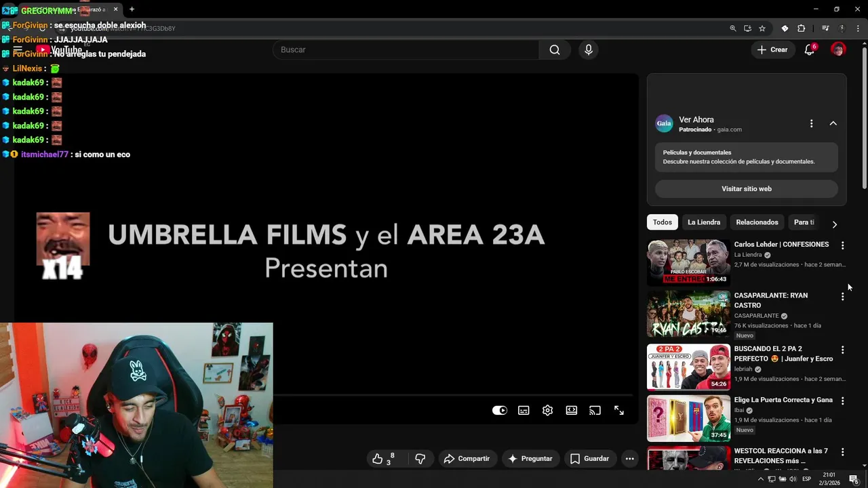868x488 pixels.
Task: Show hidden system tray icons
Action: pyautogui.click(x=760, y=479)
